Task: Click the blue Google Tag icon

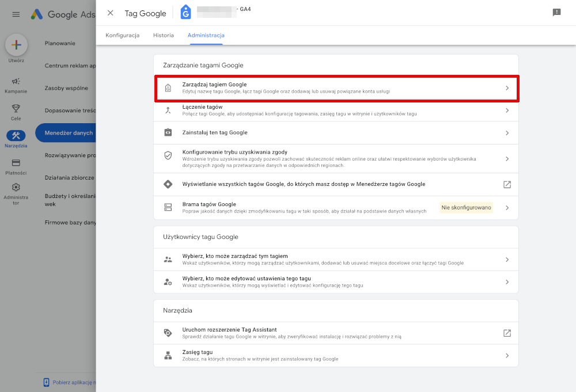Action: 185,11
